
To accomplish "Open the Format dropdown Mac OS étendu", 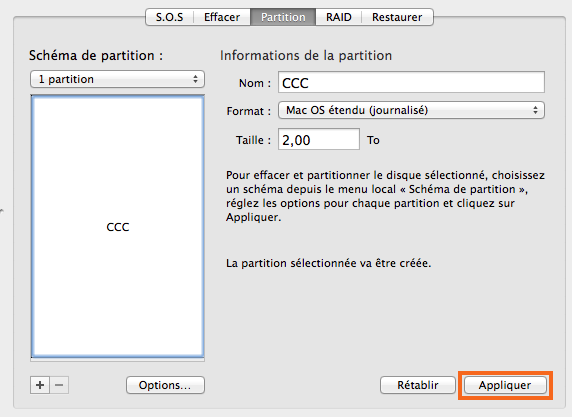I will tap(411, 110).
